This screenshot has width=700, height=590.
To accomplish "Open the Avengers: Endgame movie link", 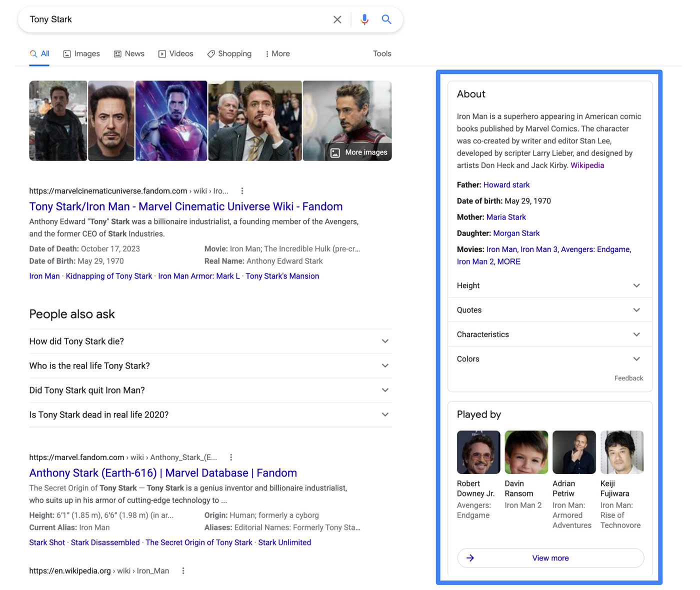I will (595, 249).
